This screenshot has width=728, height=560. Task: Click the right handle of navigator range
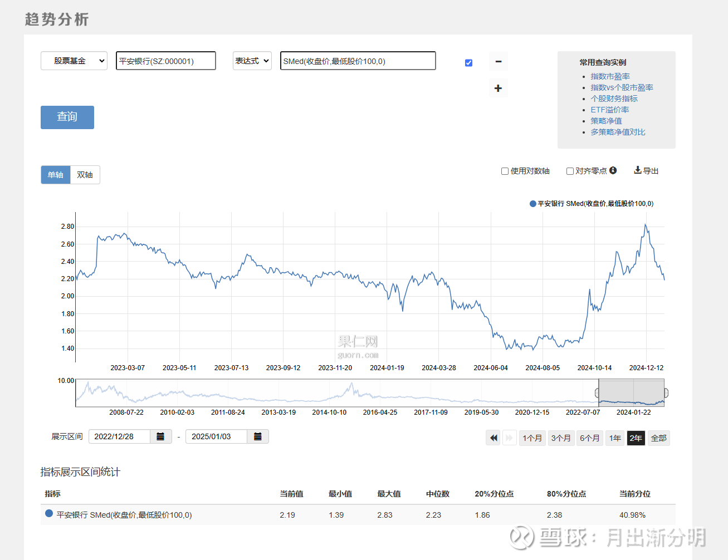click(666, 393)
